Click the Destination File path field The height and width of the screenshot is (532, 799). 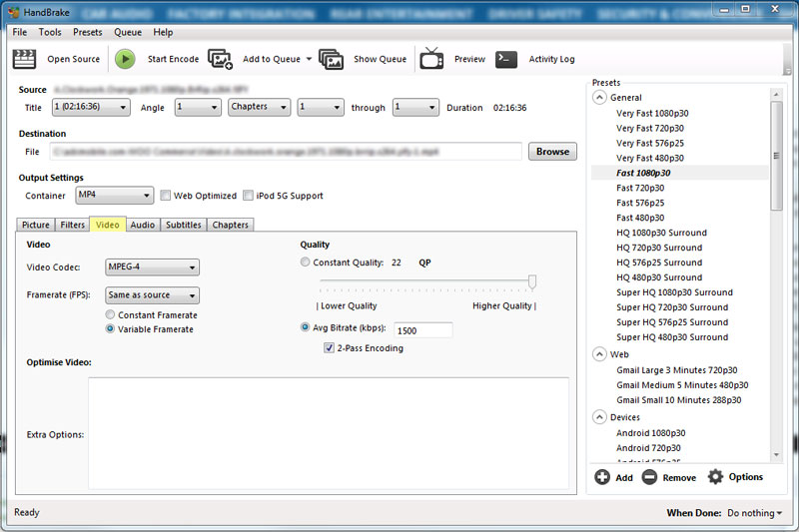[286, 151]
